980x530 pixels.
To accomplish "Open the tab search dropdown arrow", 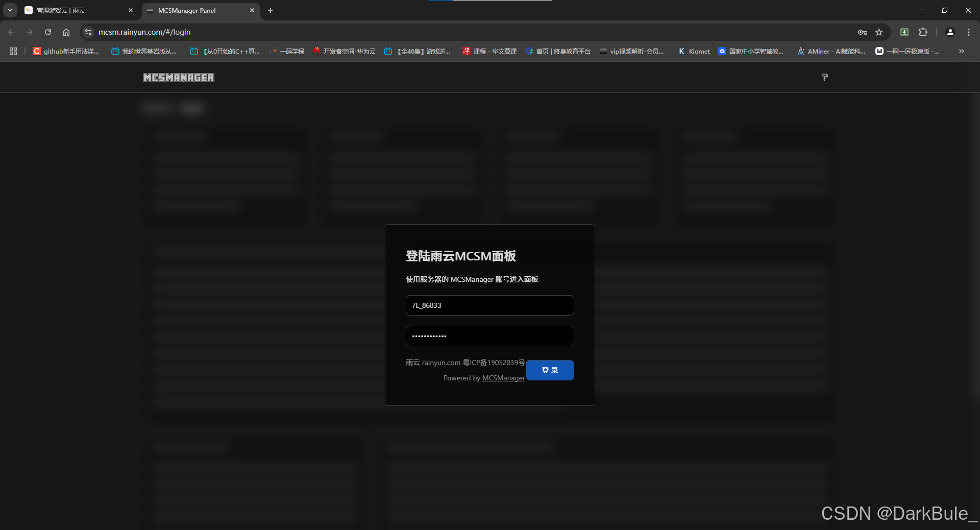I will tap(10, 10).
